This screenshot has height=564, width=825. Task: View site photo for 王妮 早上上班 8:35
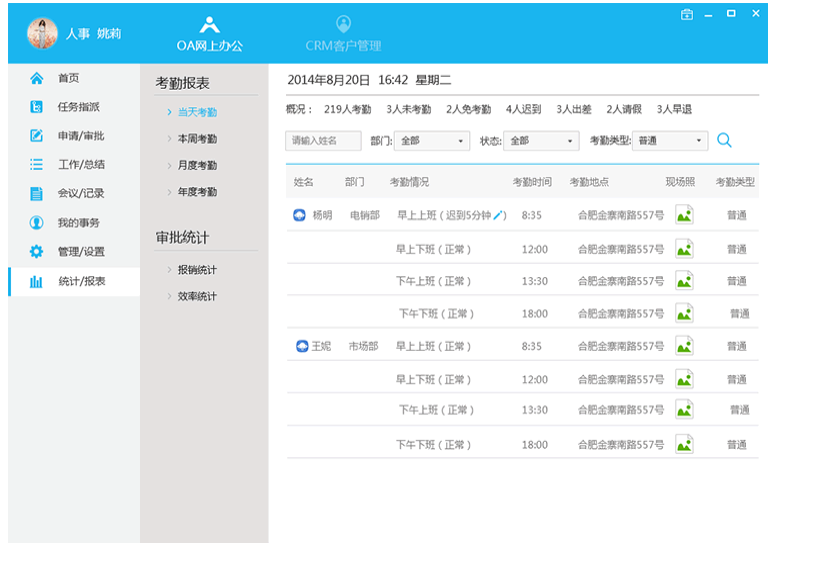click(x=684, y=346)
